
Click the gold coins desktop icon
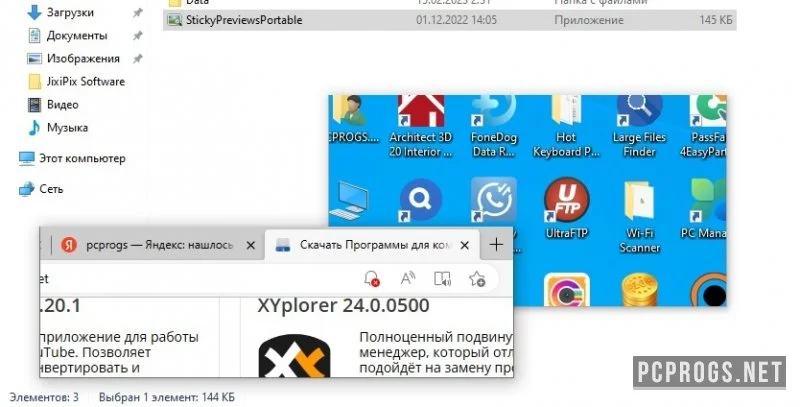click(640, 290)
